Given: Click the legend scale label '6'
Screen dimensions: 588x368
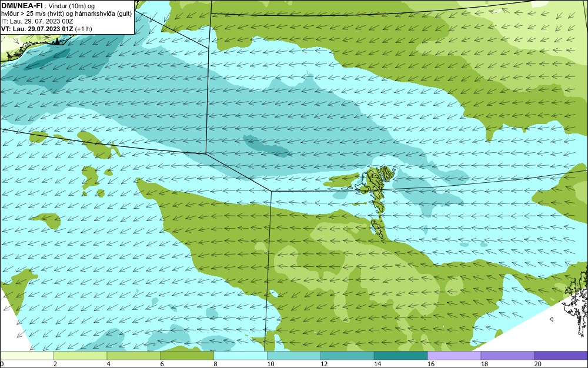Looking at the screenshot, I should tap(162, 364).
